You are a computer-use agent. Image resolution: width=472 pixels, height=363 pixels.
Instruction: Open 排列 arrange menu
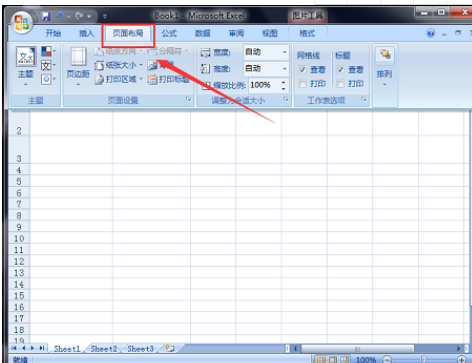coord(384,68)
